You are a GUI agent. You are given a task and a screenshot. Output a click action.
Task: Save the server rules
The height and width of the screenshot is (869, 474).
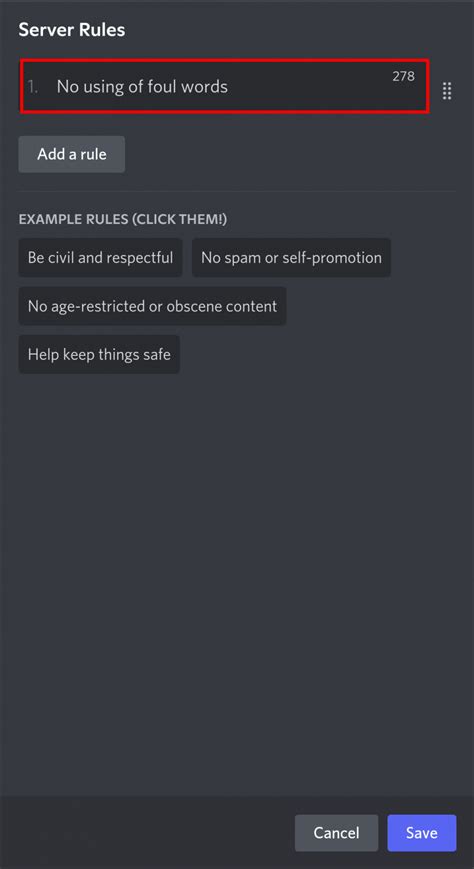point(422,832)
